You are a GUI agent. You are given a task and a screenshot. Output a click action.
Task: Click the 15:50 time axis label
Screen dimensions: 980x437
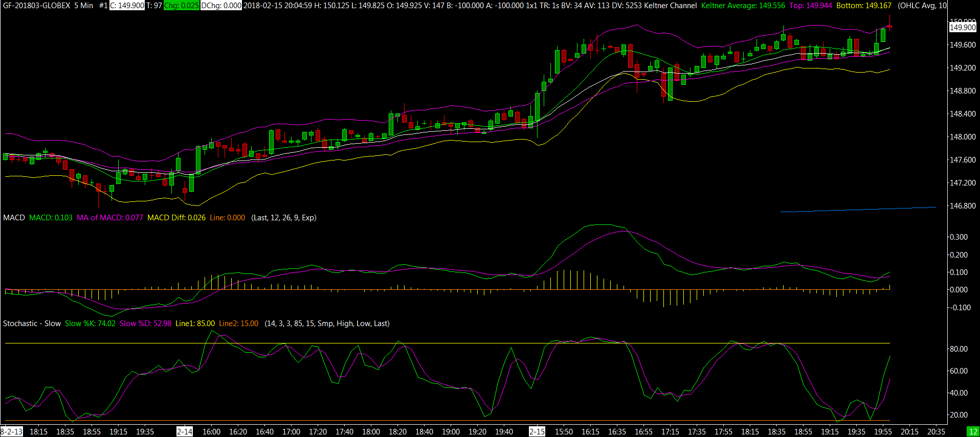pos(564,432)
